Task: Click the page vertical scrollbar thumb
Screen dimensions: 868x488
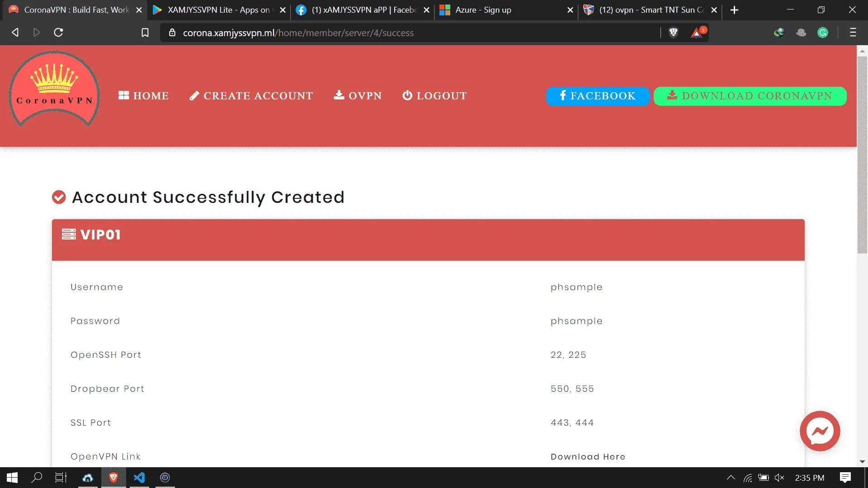Action: tap(862, 155)
